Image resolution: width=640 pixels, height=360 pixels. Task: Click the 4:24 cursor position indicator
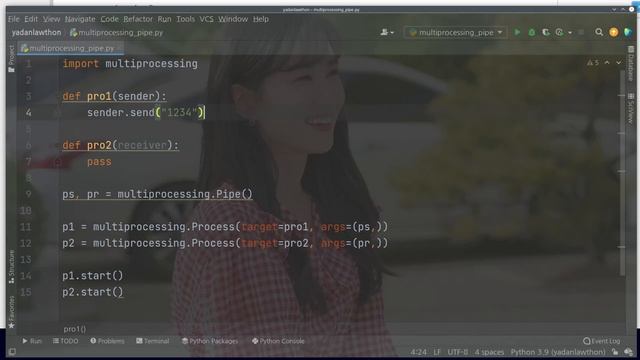(x=419, y=352)
